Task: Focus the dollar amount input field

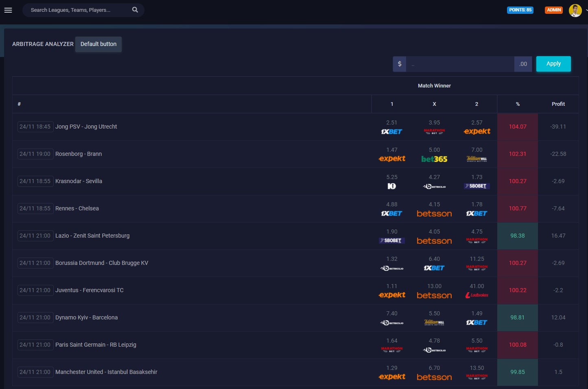Action: click(x=460, y=64)
